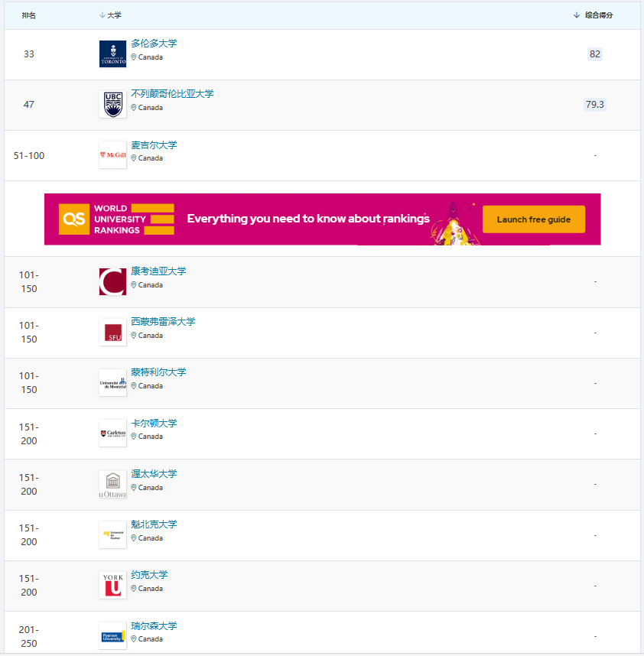Click the 排名 column header
Viewport: 644px width, 656px height.
point(29,15)
